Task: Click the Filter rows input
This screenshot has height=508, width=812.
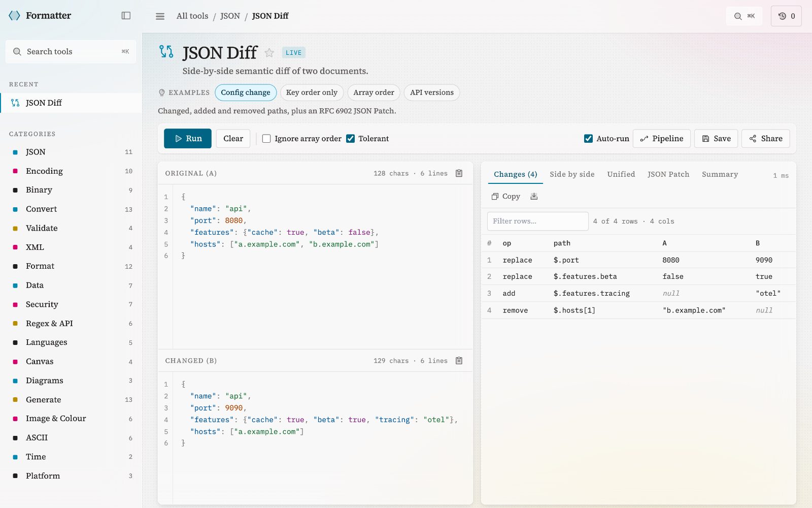Action: 538,221
